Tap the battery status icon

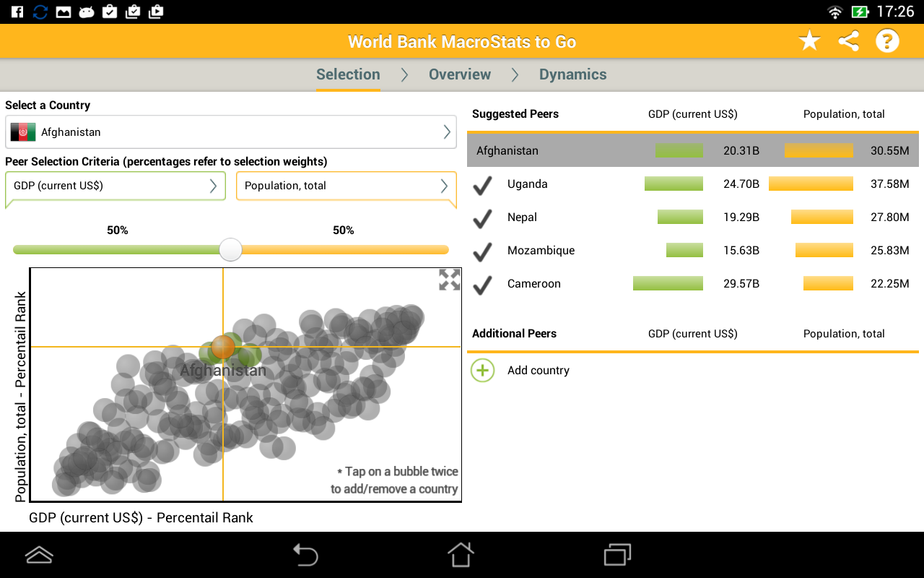(860, 12)
